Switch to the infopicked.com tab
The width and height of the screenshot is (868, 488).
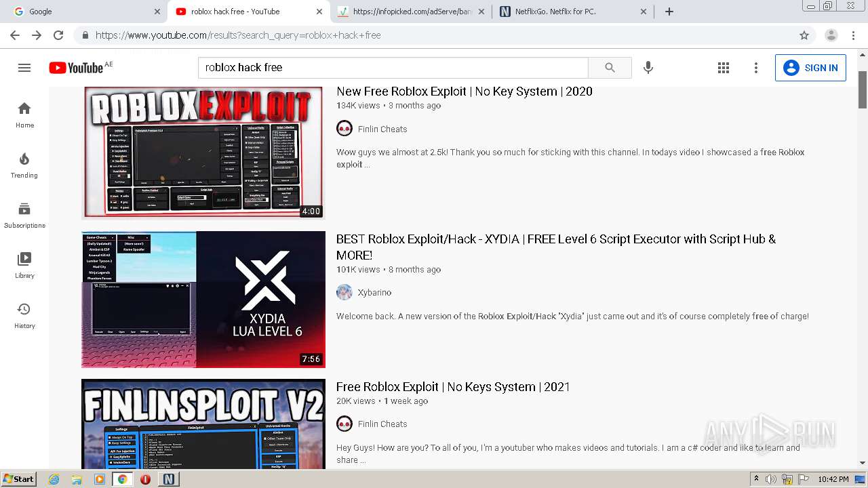(x=412, y=12)
